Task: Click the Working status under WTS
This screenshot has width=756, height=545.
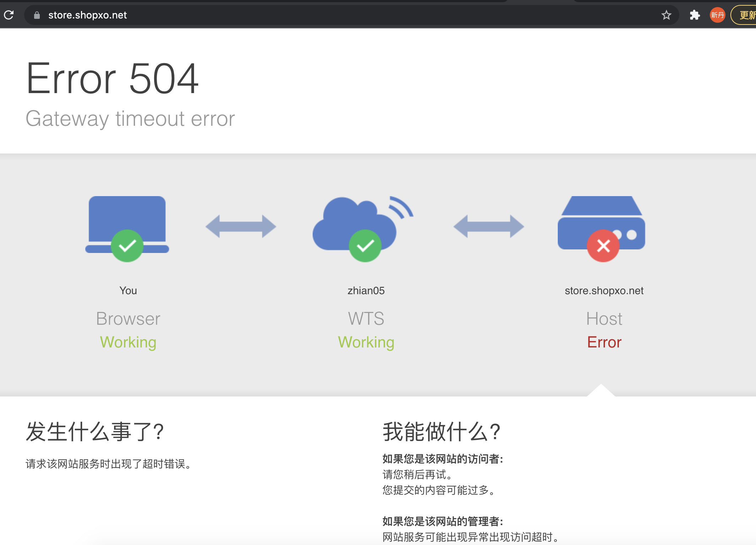Action: pyautogui.click(x=366, y=342)
